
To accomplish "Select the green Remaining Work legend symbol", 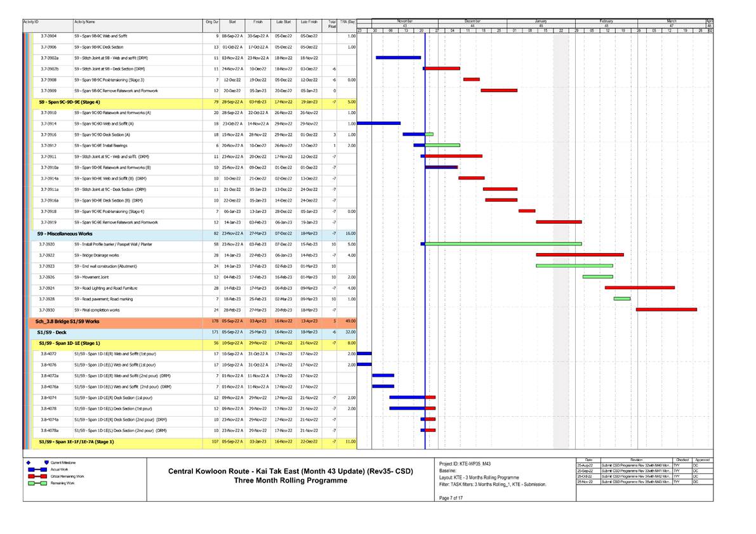I will (37, 483).
